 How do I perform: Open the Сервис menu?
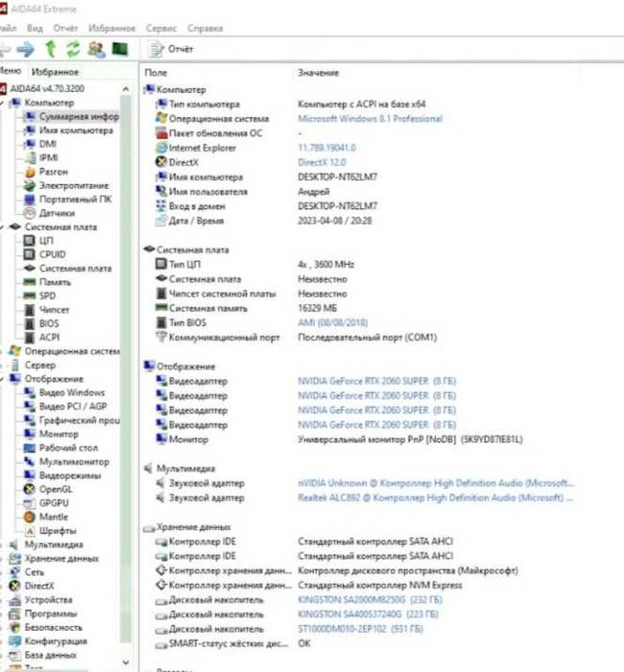click(161, 28)
